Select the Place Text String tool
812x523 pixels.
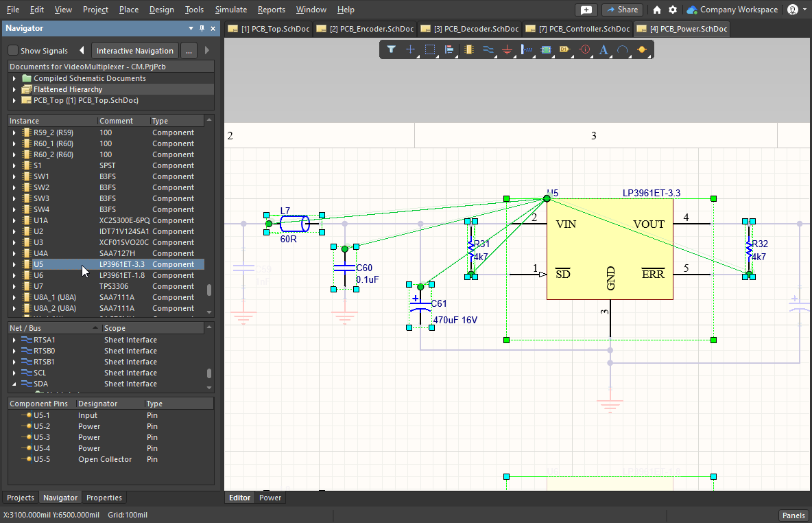602,49
